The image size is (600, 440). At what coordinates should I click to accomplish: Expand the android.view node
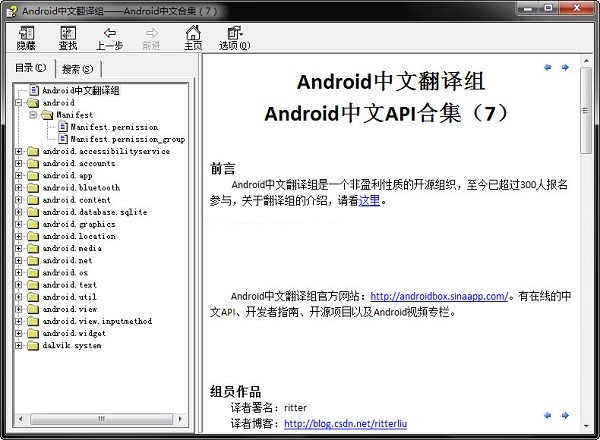(x=18, y=309)
